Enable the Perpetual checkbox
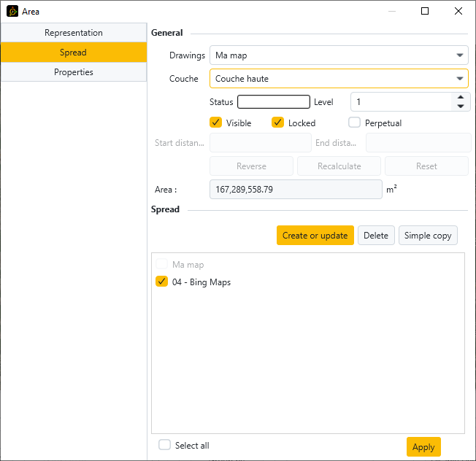476x461 pixels. coord(354,123)
